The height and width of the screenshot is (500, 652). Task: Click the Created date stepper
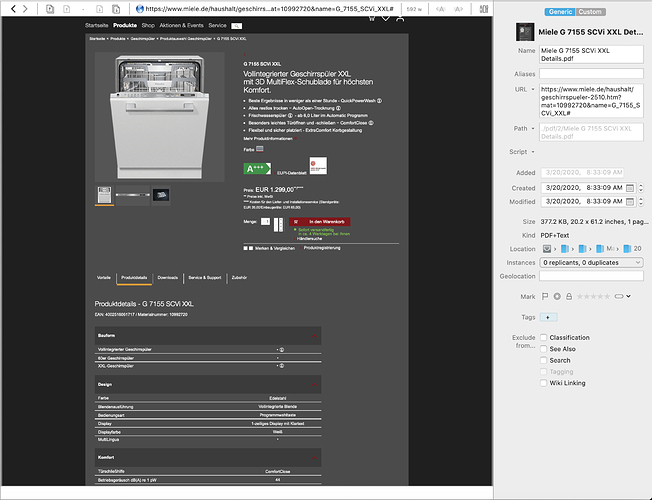(641, 188)
